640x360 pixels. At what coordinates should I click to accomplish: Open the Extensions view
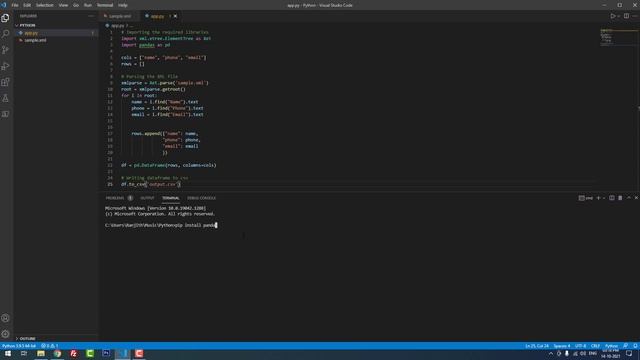pyautogui.click(x=5, y=82)
